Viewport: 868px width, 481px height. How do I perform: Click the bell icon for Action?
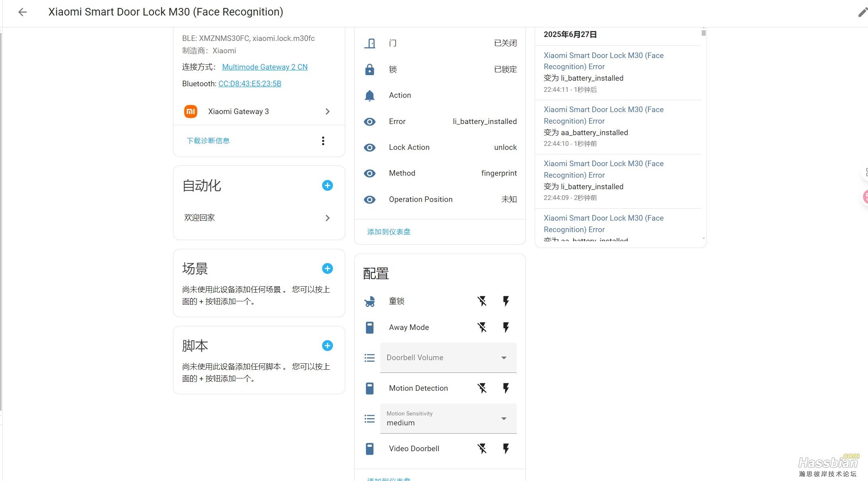[x=370, y=95]
